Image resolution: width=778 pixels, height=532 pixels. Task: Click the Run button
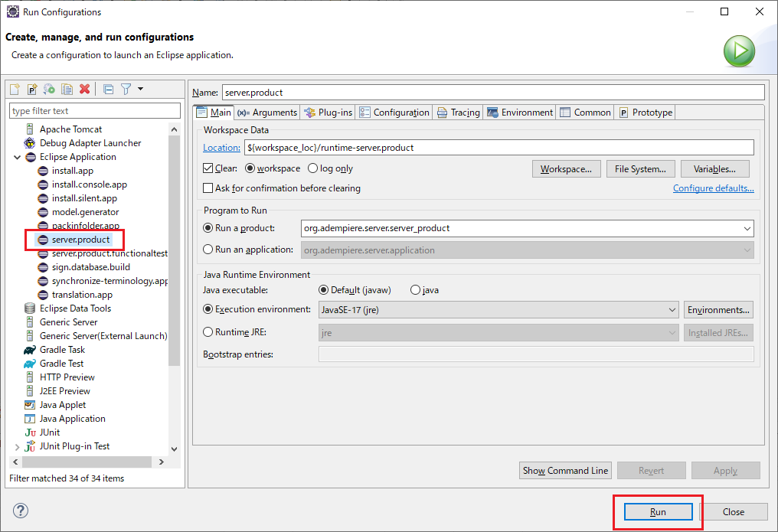658,511
